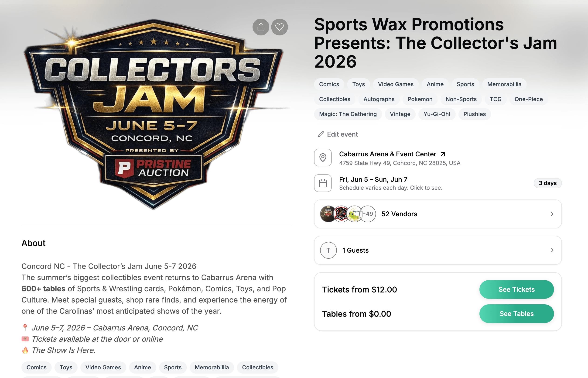588x378 pixels.
Task: Click the 3 days badge
Action: click(547, 183)
